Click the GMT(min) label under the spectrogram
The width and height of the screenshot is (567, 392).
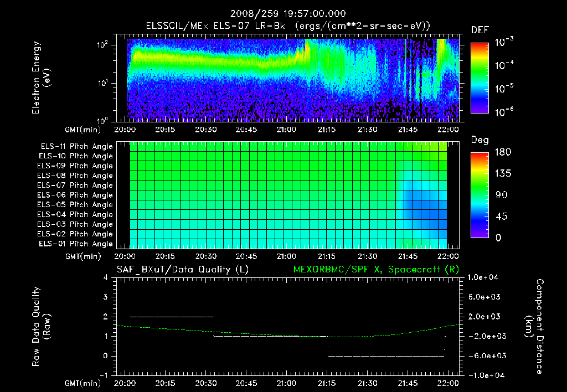pos(83,130)
